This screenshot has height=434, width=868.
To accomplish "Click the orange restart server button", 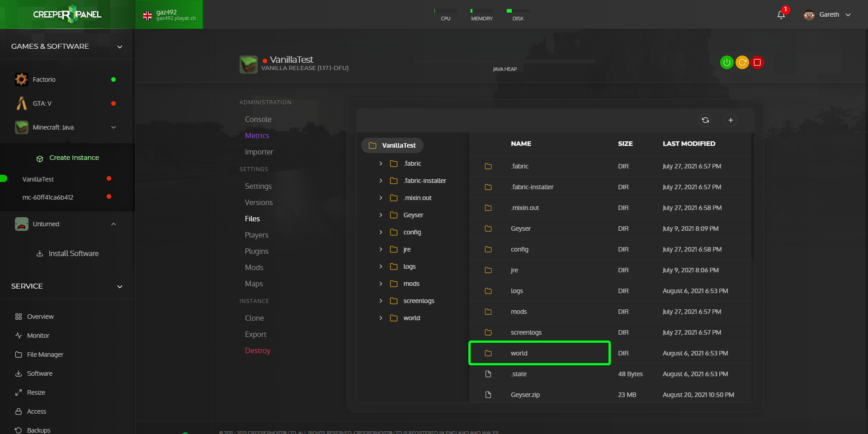I will coord(742,62).
